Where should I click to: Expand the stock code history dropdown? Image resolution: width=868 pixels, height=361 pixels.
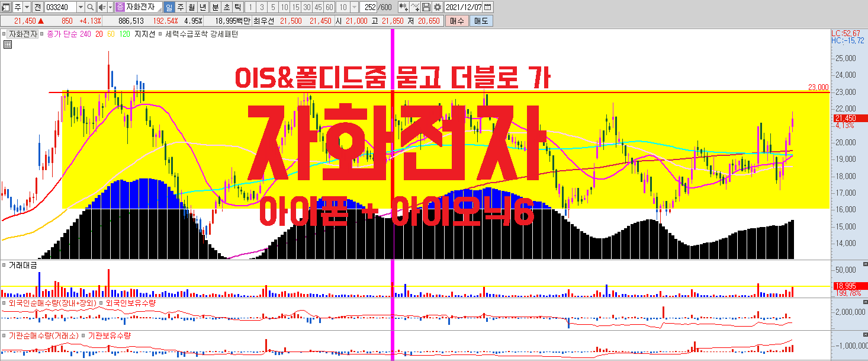[x=81, y=7]
